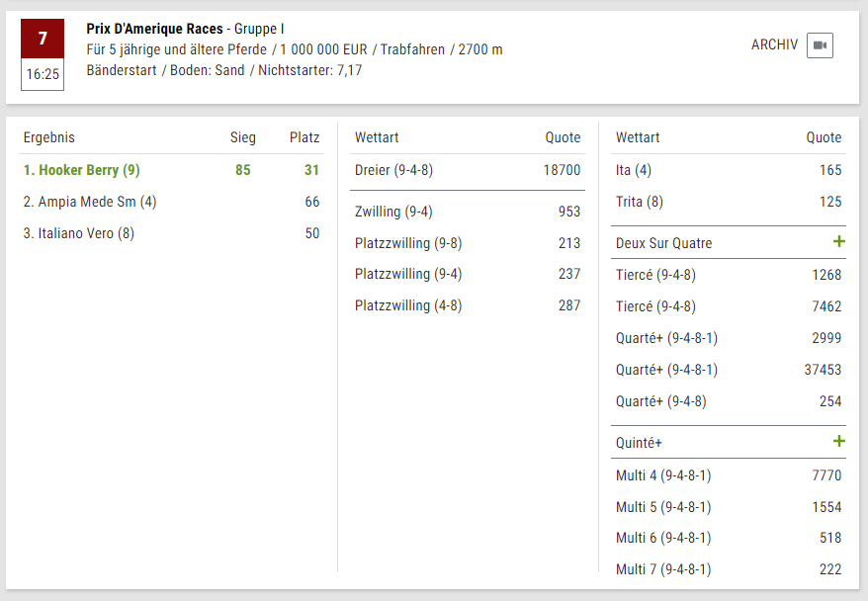Click the Trita (8) bet row
Image resolution: width=868 pixels, height=601 pixels.
(x=729, y=202)
